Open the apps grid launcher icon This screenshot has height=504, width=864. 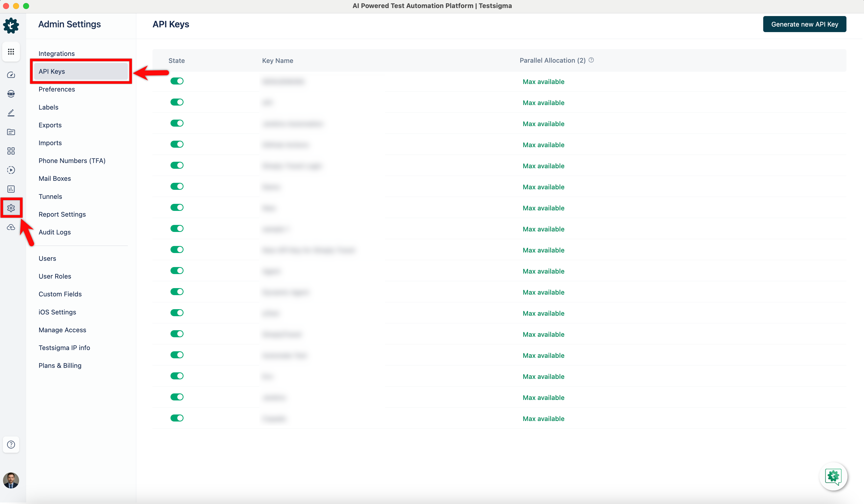[11, 51]
